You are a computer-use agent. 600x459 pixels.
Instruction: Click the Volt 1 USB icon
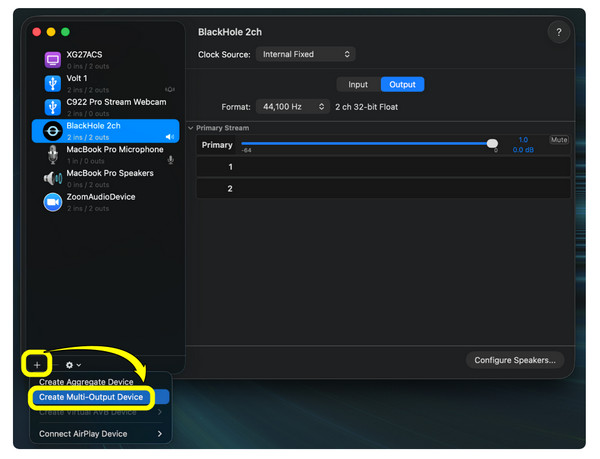53,83
